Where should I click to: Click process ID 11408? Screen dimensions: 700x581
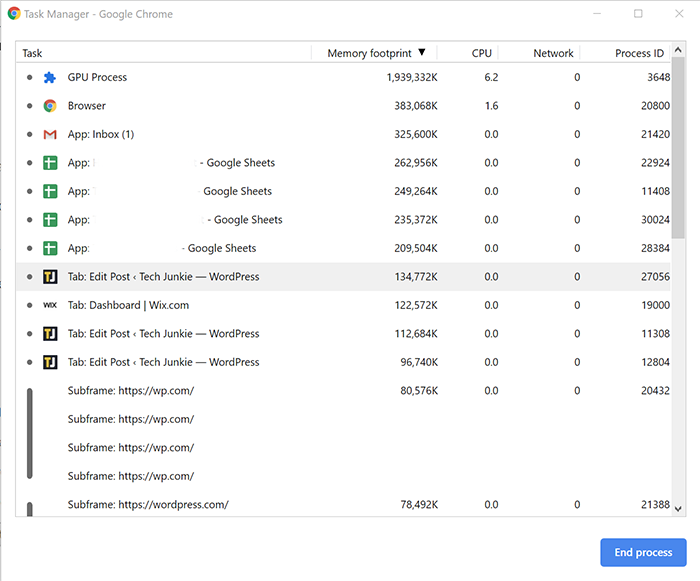coord(655,192)
